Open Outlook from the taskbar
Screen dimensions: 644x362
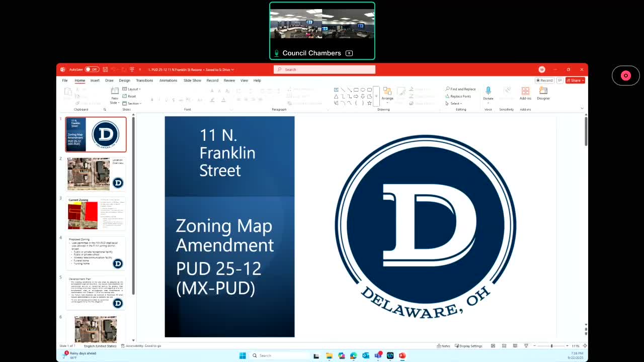[x=366, y=355]
